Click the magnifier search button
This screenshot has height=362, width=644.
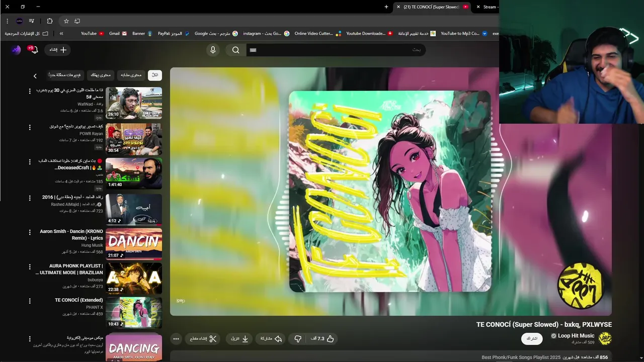coord(235,50)
